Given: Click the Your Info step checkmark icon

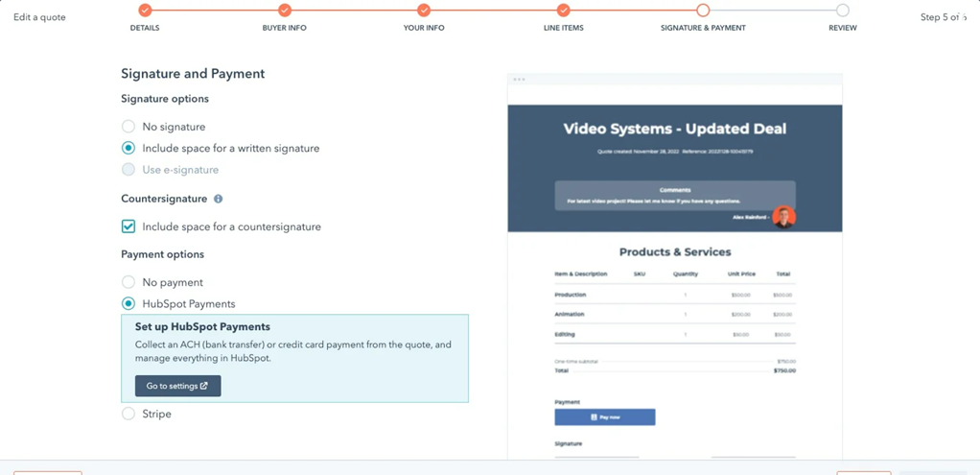Looking at the screenshot, I should (x=424, y=11).
